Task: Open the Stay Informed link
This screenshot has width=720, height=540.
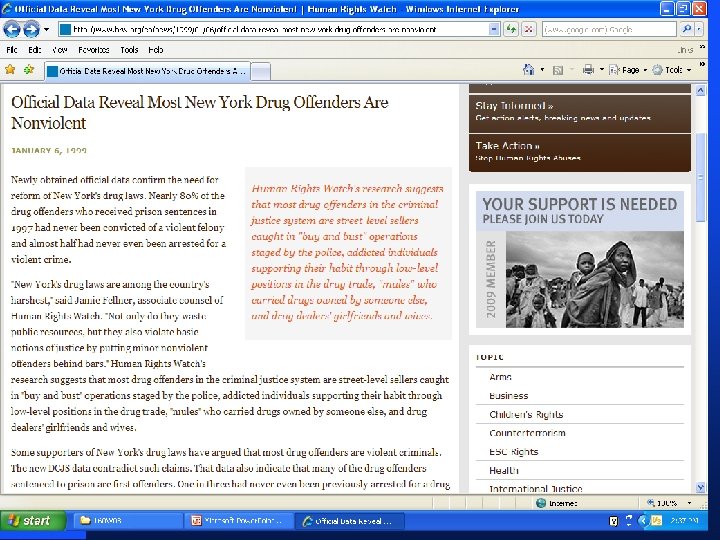Action: pyautogui.click(x=514, y=106)
